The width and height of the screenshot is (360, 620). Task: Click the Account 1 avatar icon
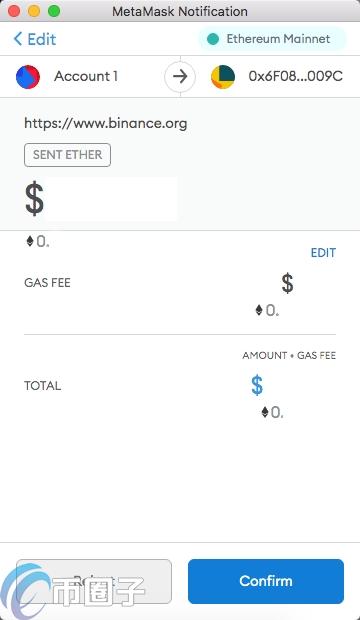28,77
